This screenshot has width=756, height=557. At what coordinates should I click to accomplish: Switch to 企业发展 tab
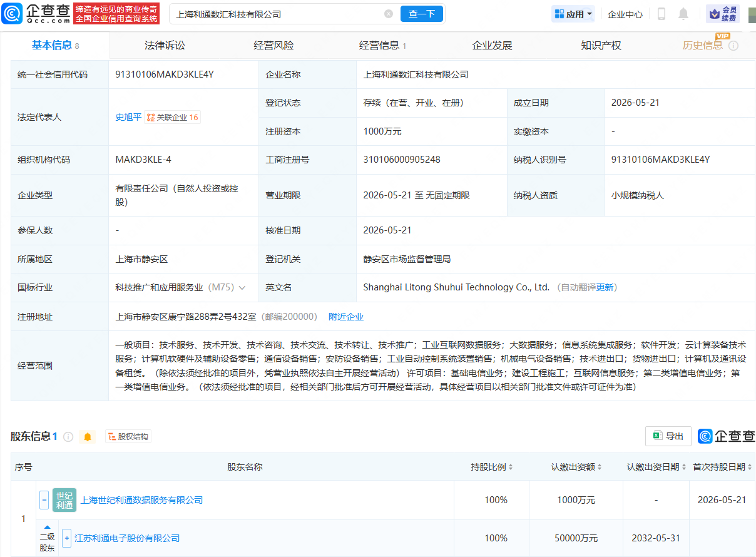(x=492, y=45)
